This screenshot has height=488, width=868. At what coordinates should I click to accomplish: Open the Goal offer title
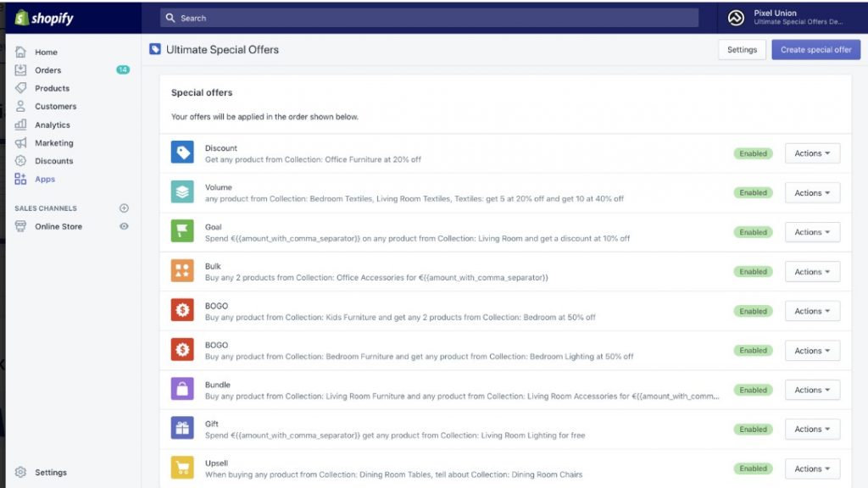point(213,227)
